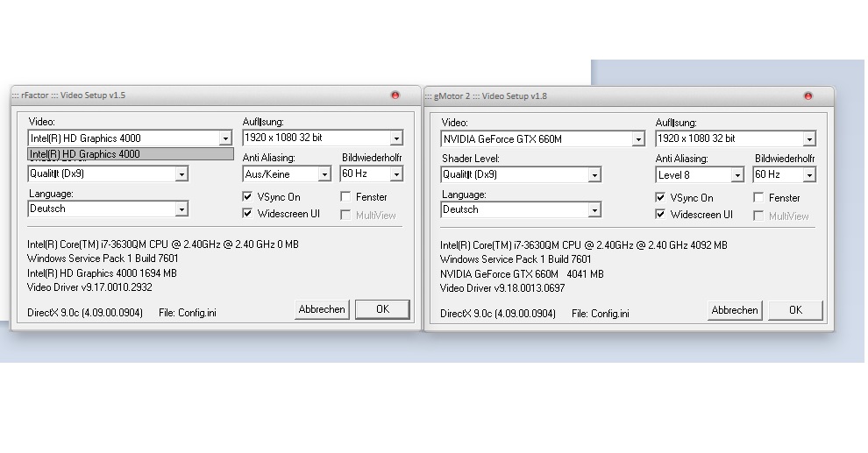
Task: Open the Aus/Keine Anti Aliasing dropdown
Action: coord(324,174)
